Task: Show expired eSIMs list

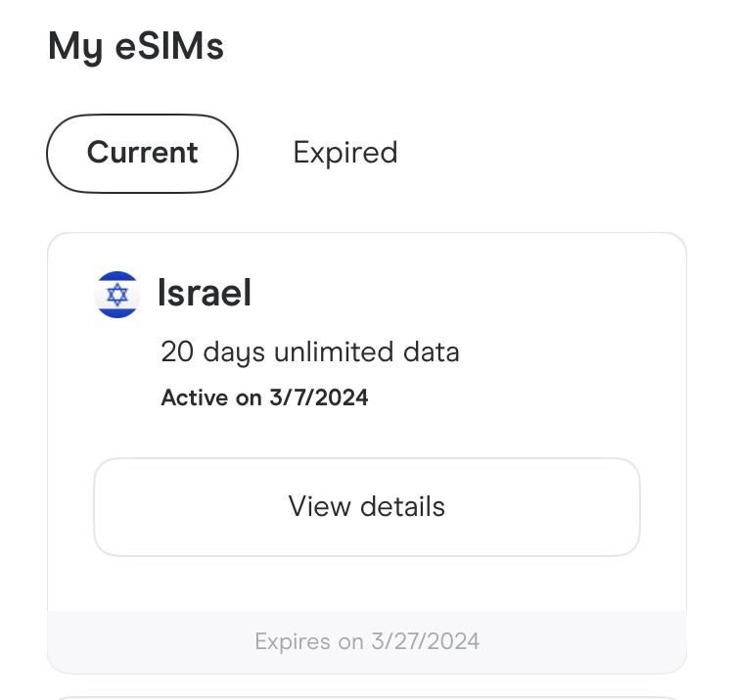Action: [x=345, y=153]
